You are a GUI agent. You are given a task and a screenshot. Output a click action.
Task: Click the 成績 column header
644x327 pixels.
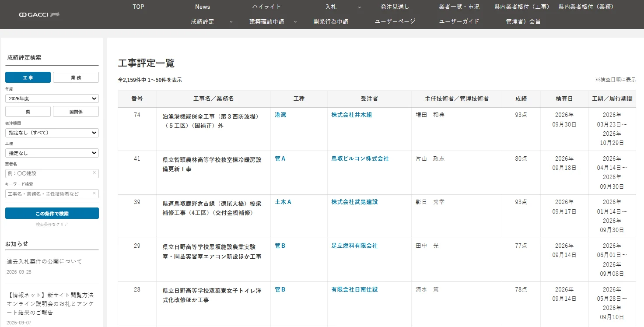click(x=521, y=99)
